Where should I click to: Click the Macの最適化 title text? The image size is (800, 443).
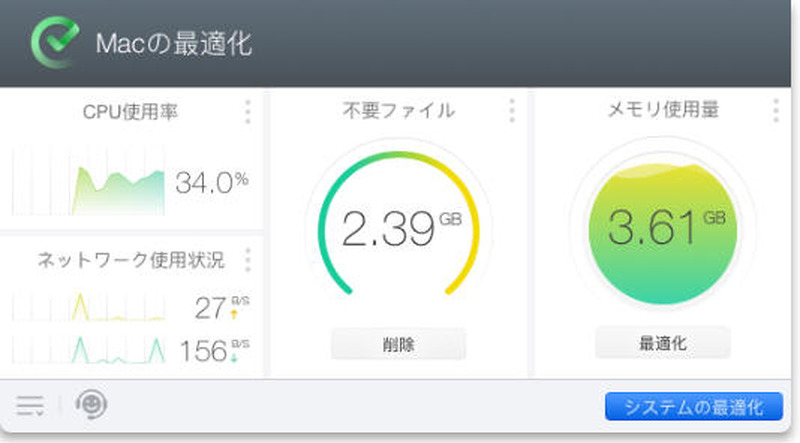tap(173, 45)
